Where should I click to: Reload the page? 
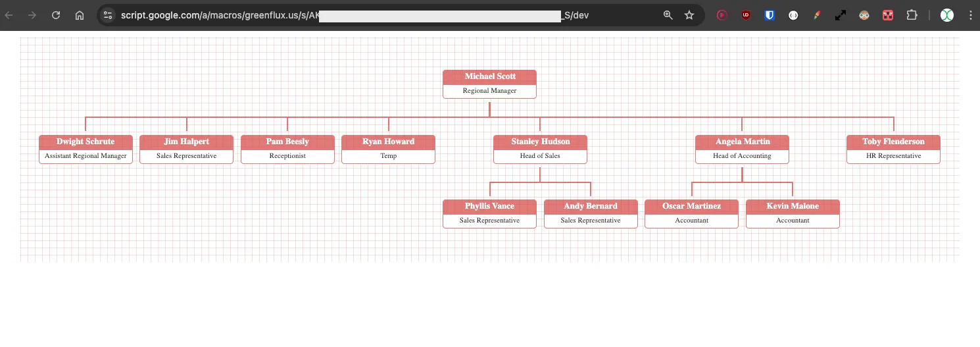(x=56, y=15)
